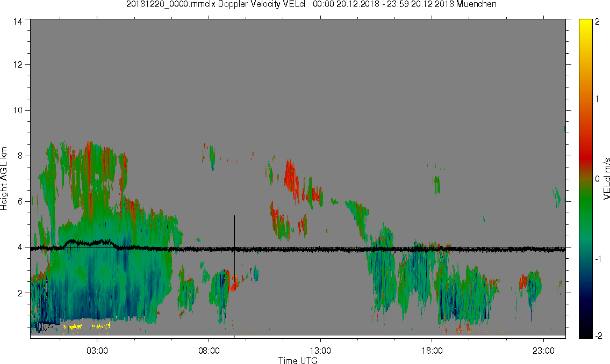Viewport: 610px width, 364px height.
Task: Click the height axis label '6'
Action: (20, 202)
